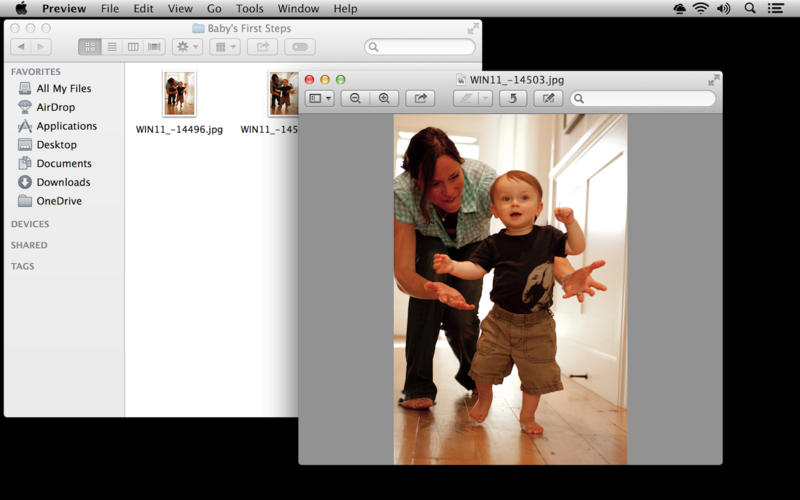This screenshot has width=800, height=500.
Task: Go forward in Finder window
Action: click(41, 47)
